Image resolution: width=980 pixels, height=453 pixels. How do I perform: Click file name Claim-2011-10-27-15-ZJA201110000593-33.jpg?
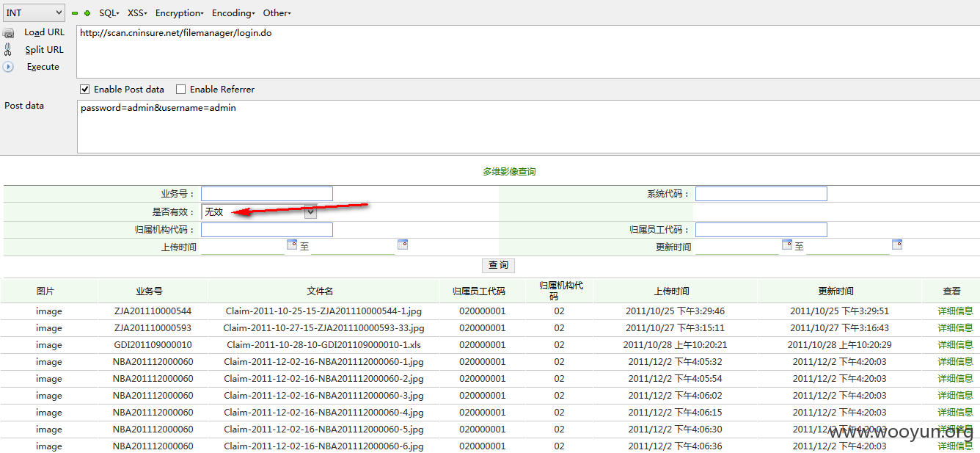pos(323,328)
